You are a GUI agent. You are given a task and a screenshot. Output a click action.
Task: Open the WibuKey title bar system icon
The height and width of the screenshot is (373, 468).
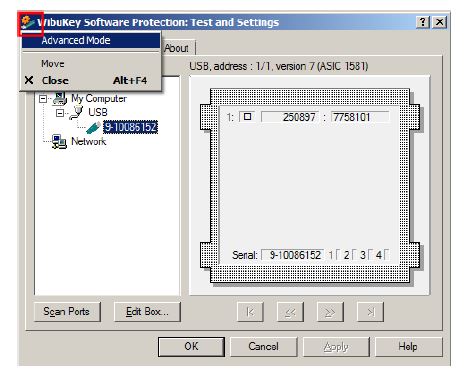28,23
